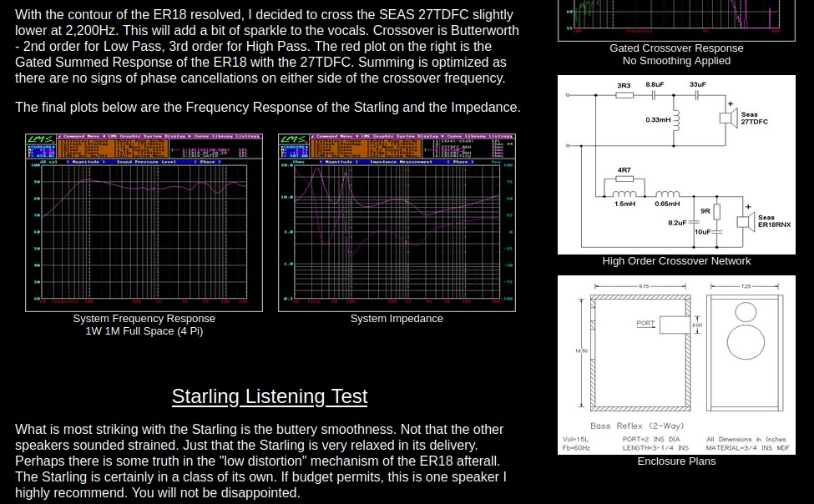Click the Seas ER18RNX woofer symbol in schematic

pos(746,222)
